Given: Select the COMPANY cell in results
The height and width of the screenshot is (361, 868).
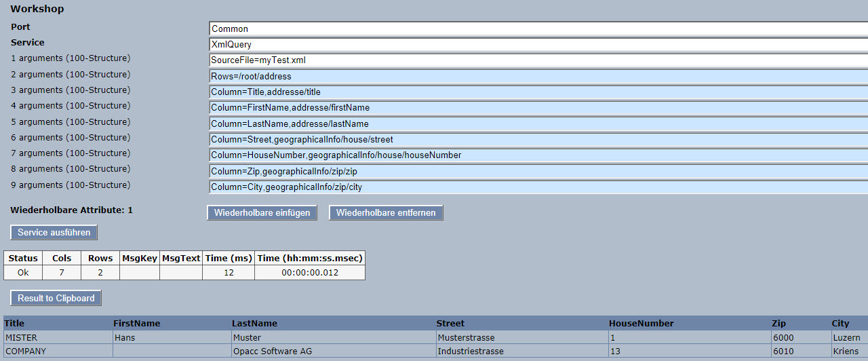Looking at the screenshot, I should click(58, 351).
